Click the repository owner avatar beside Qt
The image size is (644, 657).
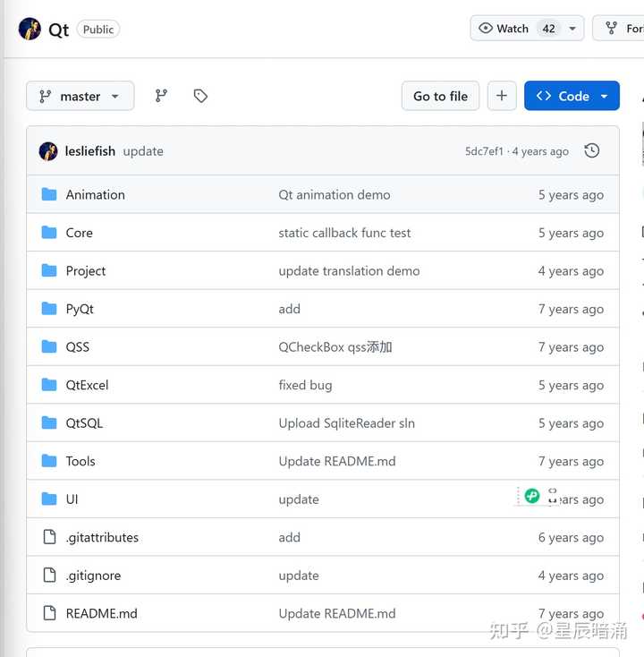coord(30,29)
